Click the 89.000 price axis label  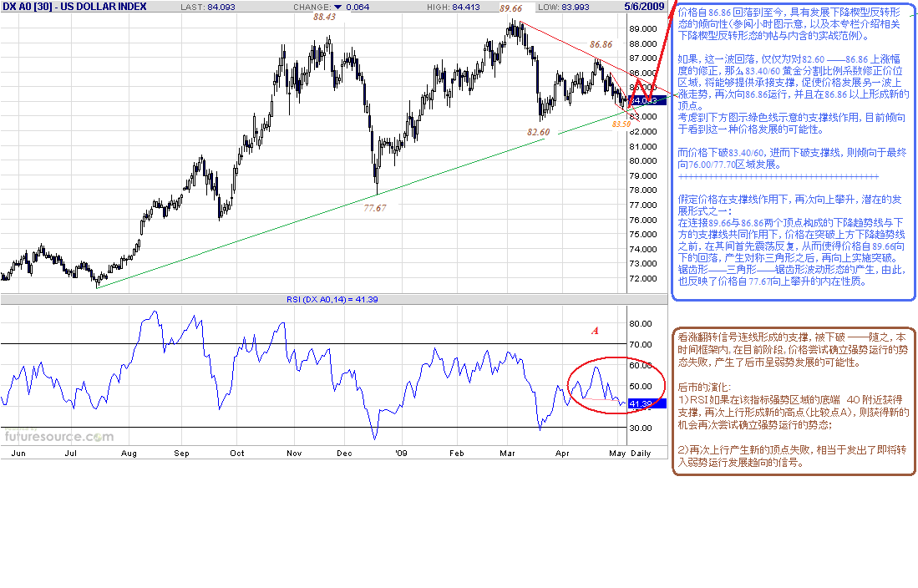tap(643, 28)
